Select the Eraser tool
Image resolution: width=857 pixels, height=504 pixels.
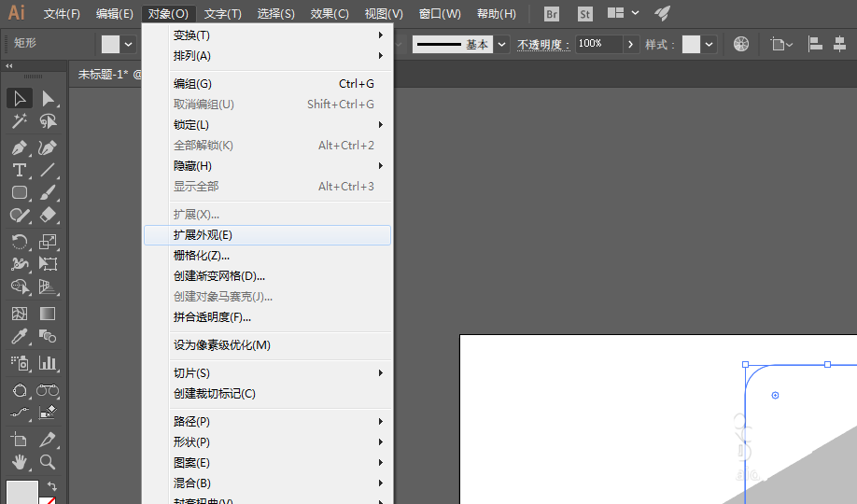[x=48, y=215]
